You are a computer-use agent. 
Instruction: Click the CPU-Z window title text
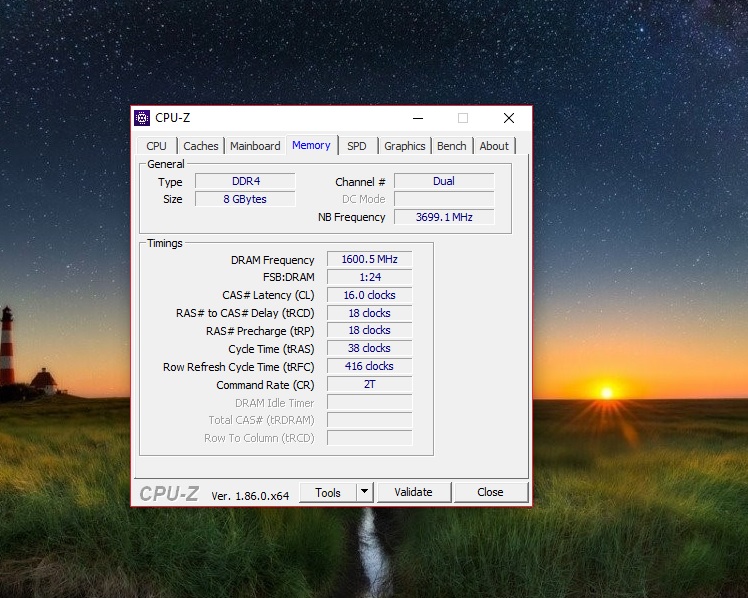point(173,118)
